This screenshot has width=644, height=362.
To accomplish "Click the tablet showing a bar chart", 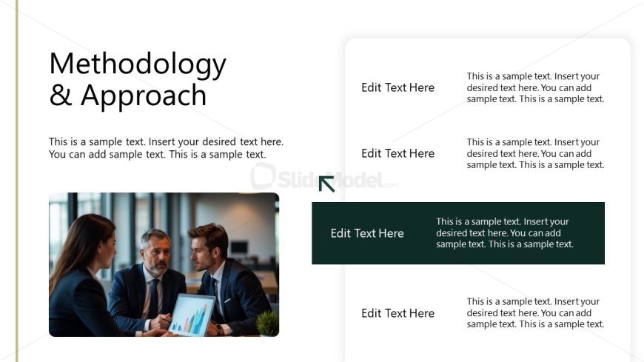I will [x=191, y=315].
